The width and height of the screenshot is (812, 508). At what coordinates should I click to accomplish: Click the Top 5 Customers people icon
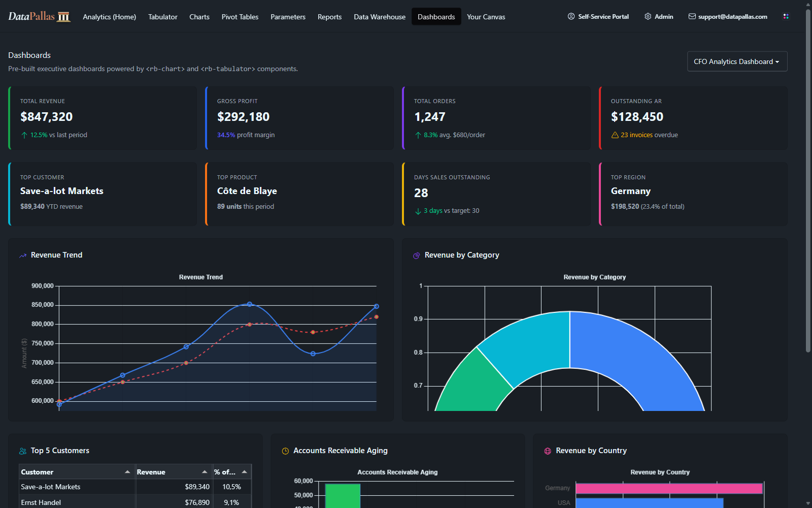pos(23,451)
